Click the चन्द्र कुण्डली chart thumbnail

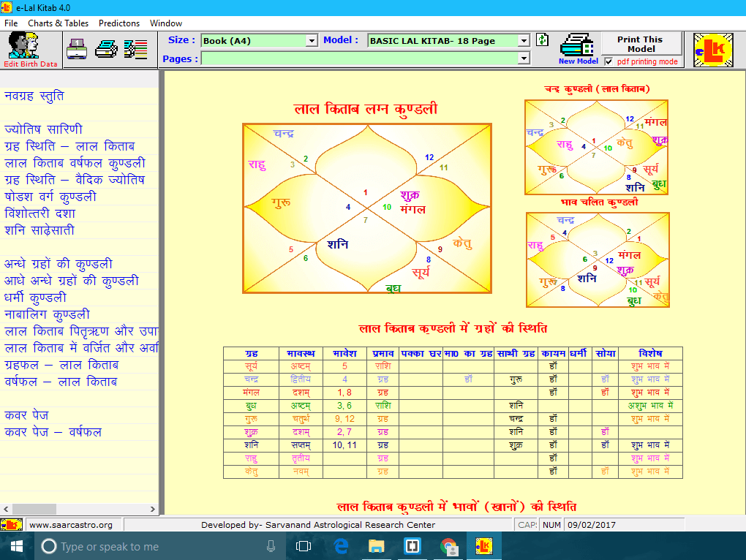click(x=596, y=148)
